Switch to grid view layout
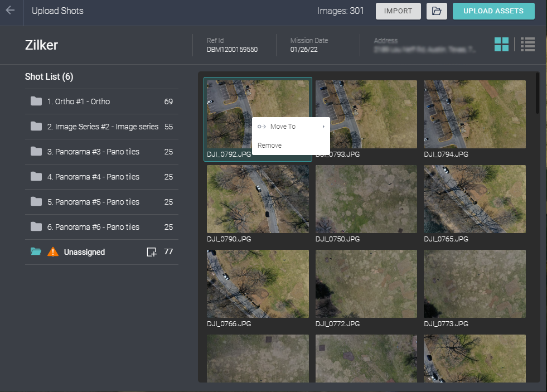547x392 pixels. click(x=501, y=45)
